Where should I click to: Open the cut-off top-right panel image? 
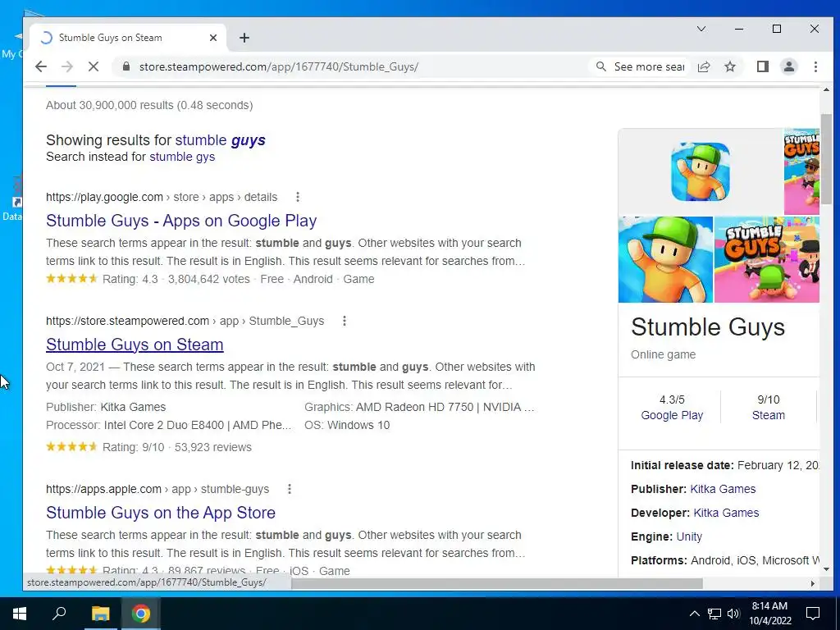[x=801, y=171]
